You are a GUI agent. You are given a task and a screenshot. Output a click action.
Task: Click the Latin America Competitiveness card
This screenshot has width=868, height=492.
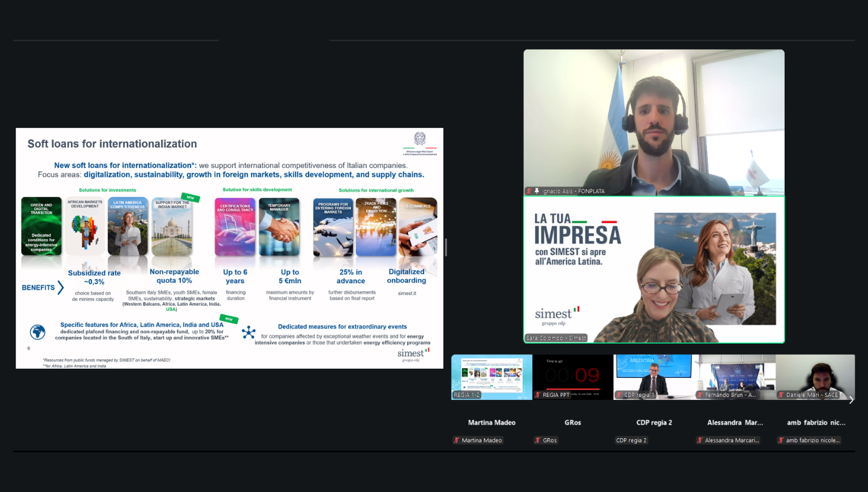(128, 226)
